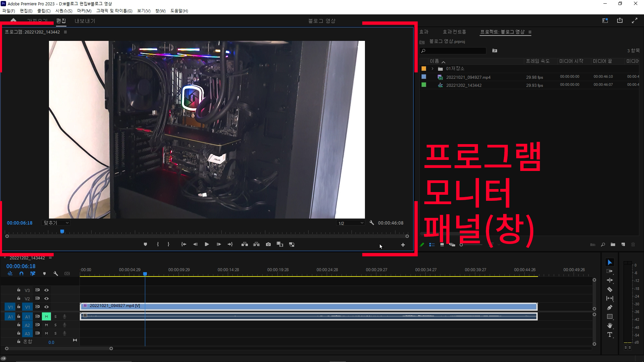The width and height of the screenshot is (644, 362).
Task: Open the 효과 컨트롤 panel tab
Action: [454, 32]
